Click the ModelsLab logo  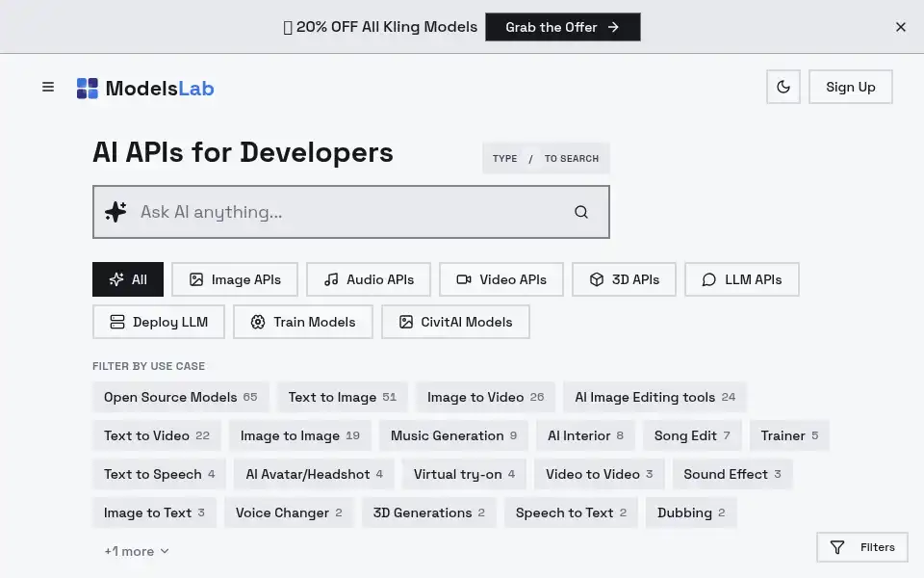click(145, 89)
